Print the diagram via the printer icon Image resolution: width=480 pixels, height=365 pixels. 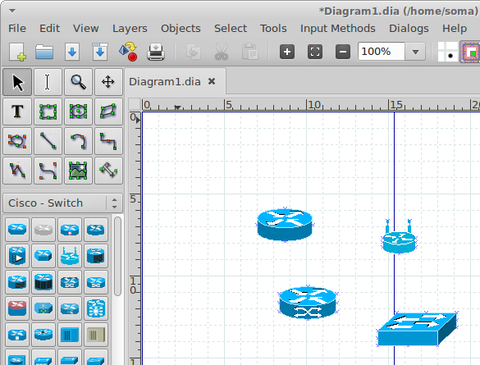(x=156, y=52)
